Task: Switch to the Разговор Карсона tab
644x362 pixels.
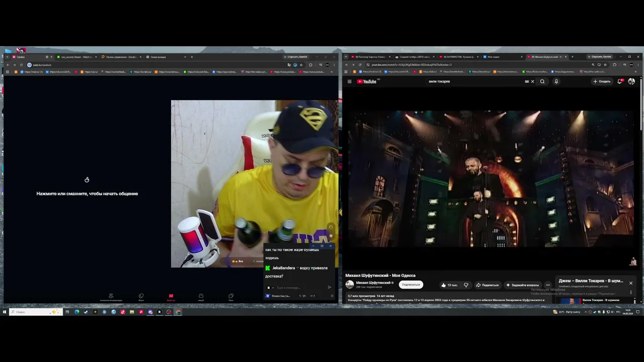Action: [370, 57]
